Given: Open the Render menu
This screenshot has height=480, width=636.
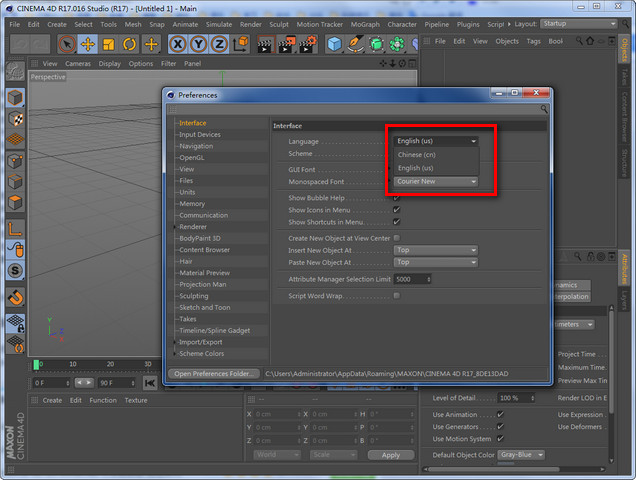Looking at the screenshot, I should pyautogui.click(x=250, y=24).
